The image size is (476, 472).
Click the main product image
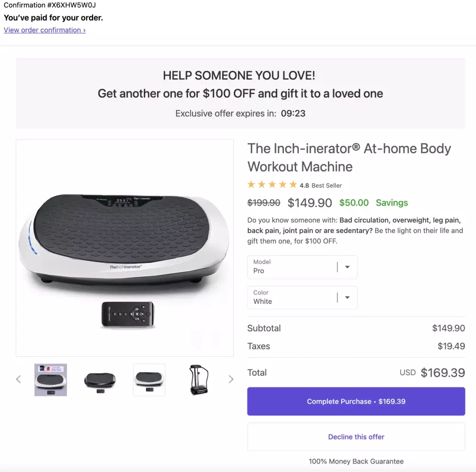pos(125,248)
